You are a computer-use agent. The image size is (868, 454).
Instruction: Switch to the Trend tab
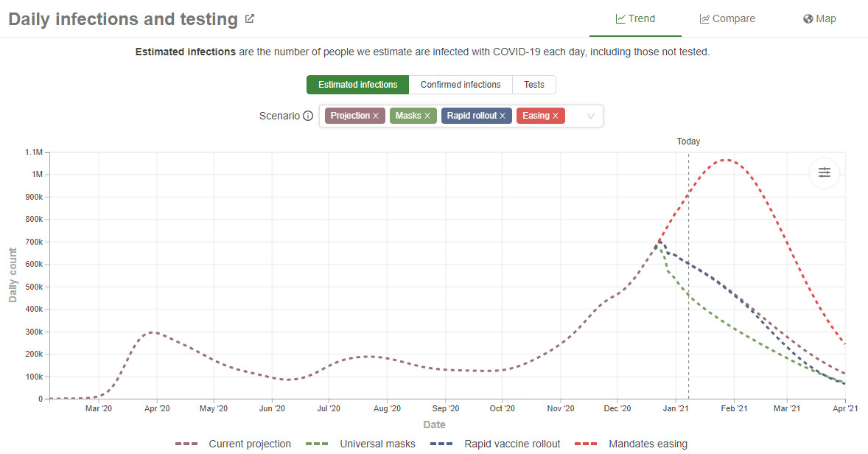pyautogui.click(x=635, y=19)
